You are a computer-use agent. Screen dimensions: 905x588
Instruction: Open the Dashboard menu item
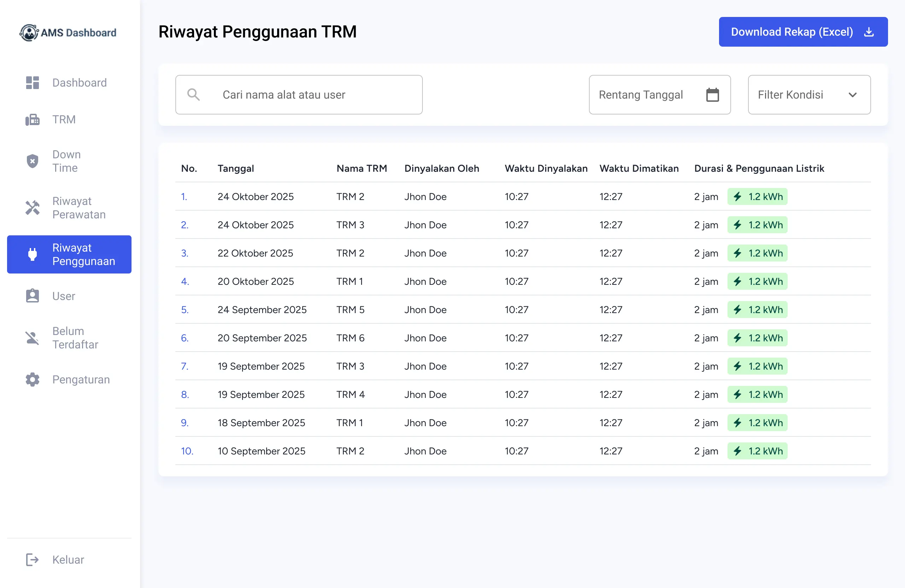[x=69, y=82]
